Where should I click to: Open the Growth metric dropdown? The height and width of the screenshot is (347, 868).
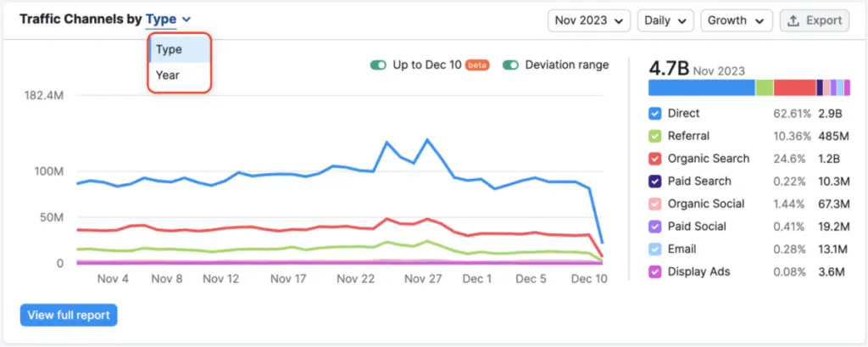point(736,20)
